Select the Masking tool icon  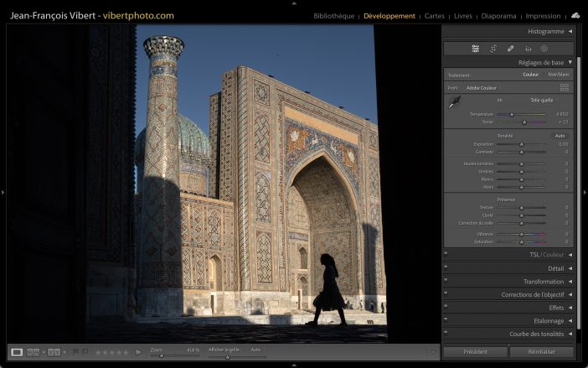point(544,49)
